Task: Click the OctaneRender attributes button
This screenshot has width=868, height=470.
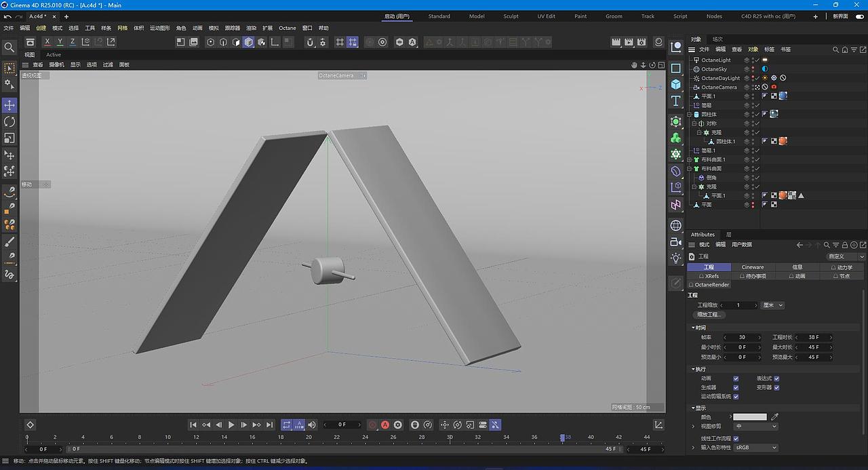Action: 709,285
